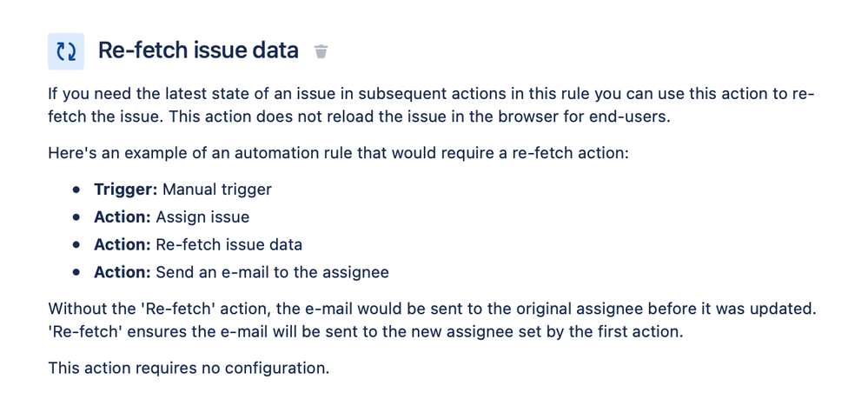Click the line starting 'Without the 'Re-fetch' action'
This screenshot has width=868, height=399.
pos(433,309)
